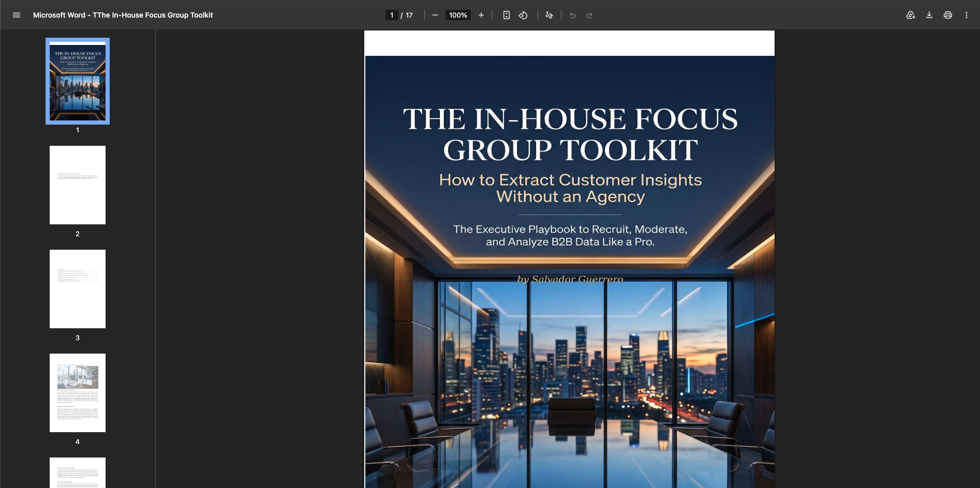The height and width of the screenshot is (488, 980).
Task: Click the document title in the toolbar
Action: (123, 15)
